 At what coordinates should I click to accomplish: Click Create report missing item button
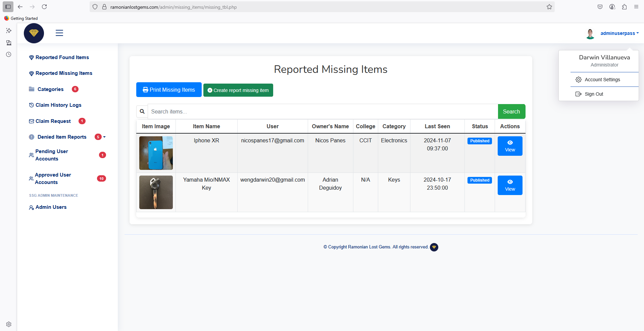pyautogui.click(x=238, y=90)
